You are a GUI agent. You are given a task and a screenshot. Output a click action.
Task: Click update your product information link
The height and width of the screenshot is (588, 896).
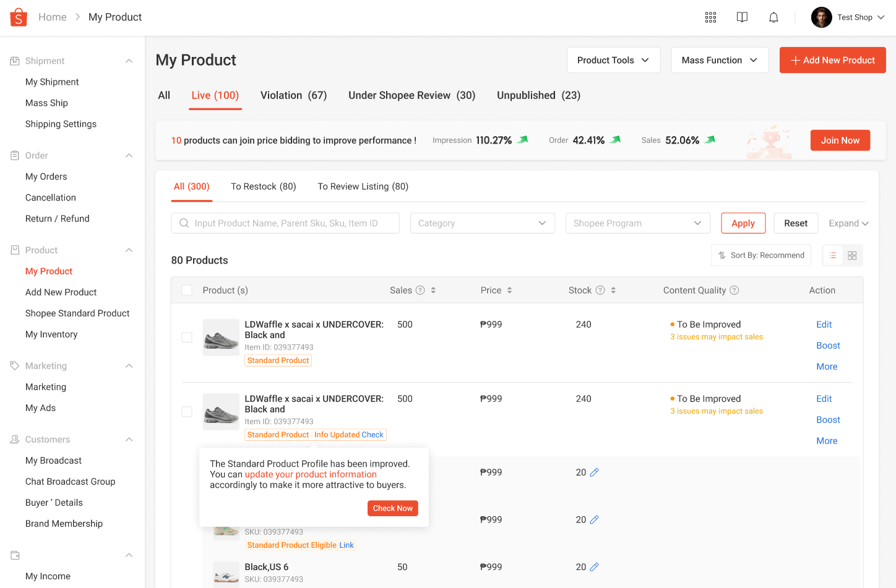[311, 474]
